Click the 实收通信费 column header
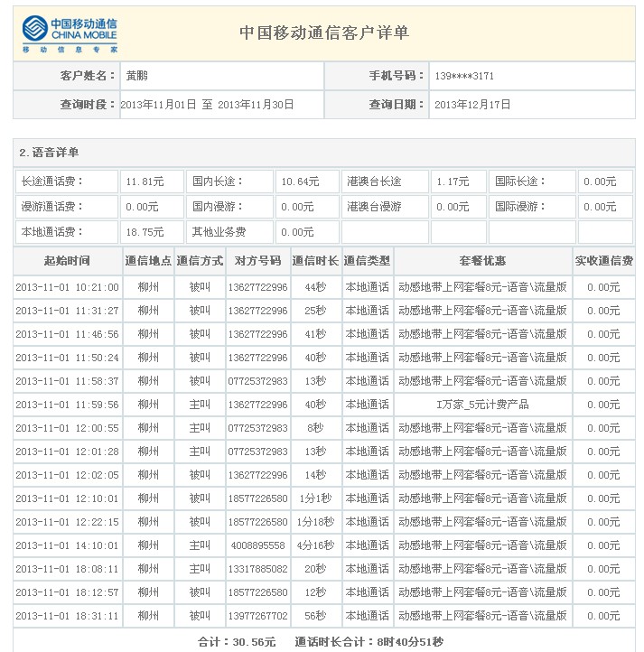The image size is (644, 652). 603,261
